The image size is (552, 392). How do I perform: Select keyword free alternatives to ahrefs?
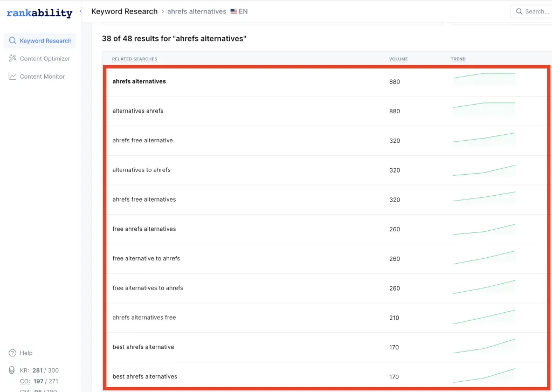click(x=148, y=288)
